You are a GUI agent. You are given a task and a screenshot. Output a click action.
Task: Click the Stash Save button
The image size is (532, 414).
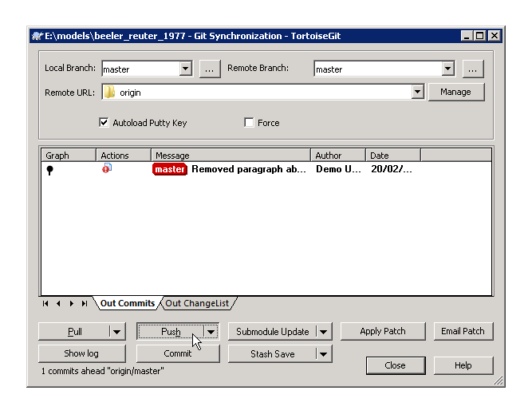tap(273, 354)
